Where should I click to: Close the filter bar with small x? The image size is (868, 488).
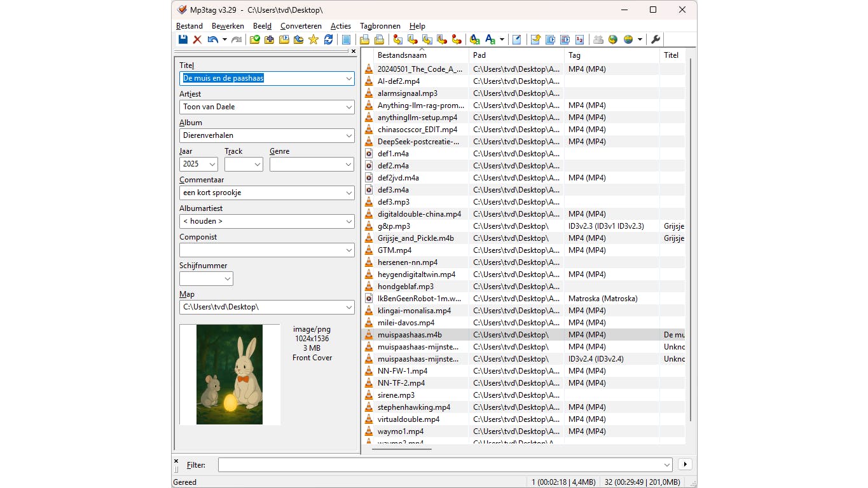tap(176, 461)
